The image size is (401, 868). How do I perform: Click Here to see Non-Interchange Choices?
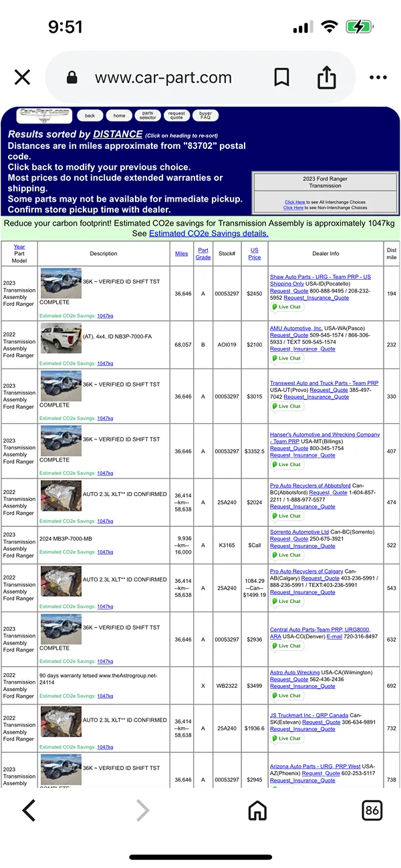tap(293, 208)
